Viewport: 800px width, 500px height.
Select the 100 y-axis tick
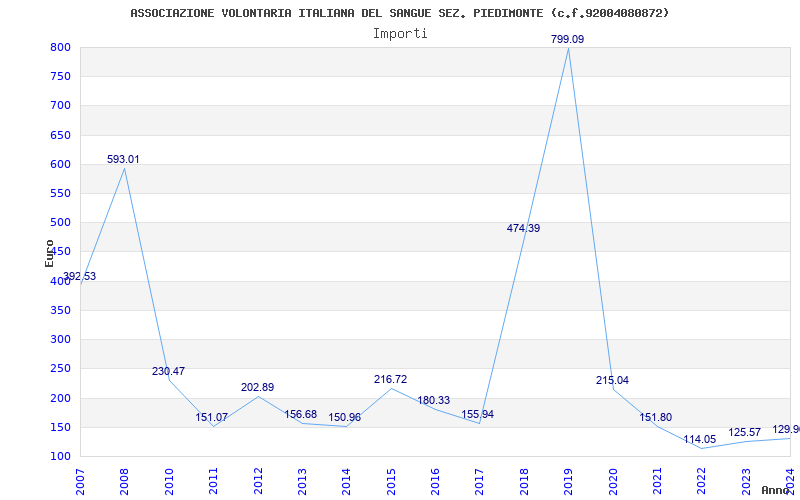click(x=60, y=456)
